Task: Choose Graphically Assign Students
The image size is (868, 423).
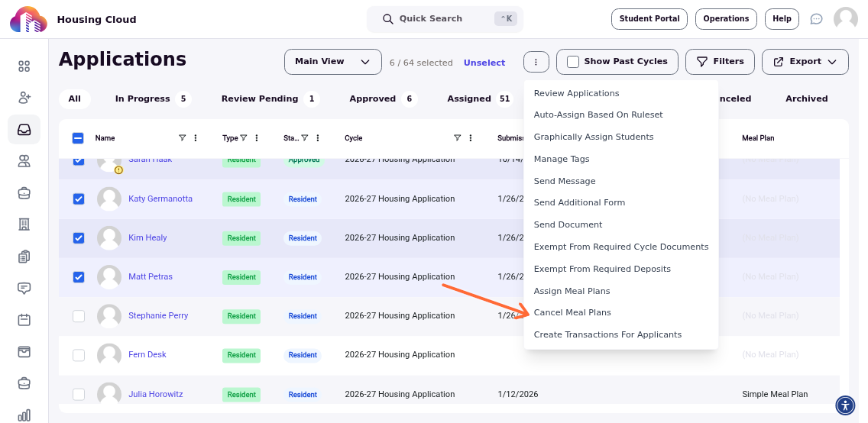Action: [594, 137]
